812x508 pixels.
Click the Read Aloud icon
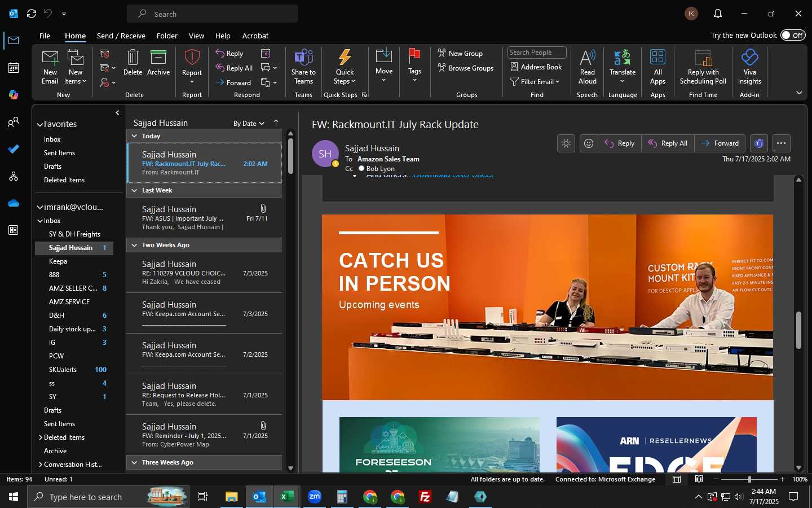(x=587, y=67)
